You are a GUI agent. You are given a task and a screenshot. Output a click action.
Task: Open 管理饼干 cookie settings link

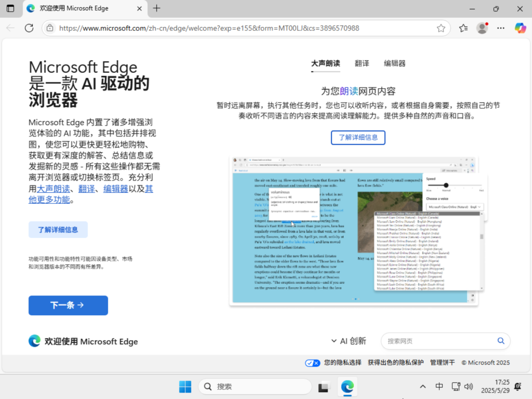tap(442, 363)
